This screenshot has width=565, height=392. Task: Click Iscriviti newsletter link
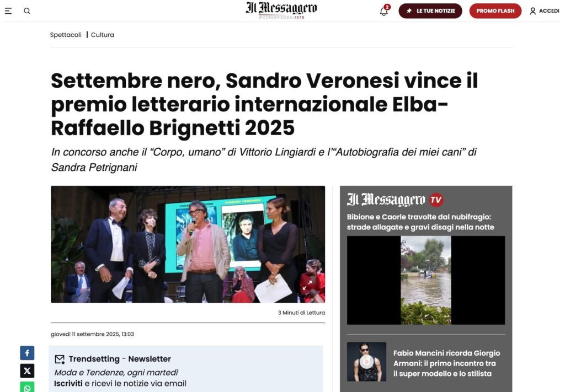(68, 383)
